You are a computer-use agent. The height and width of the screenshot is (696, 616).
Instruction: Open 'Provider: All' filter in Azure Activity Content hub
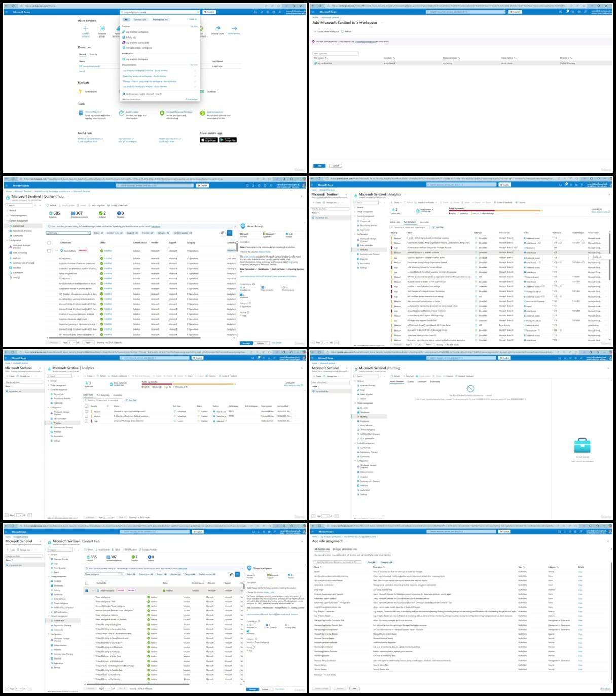click(148, 233)
